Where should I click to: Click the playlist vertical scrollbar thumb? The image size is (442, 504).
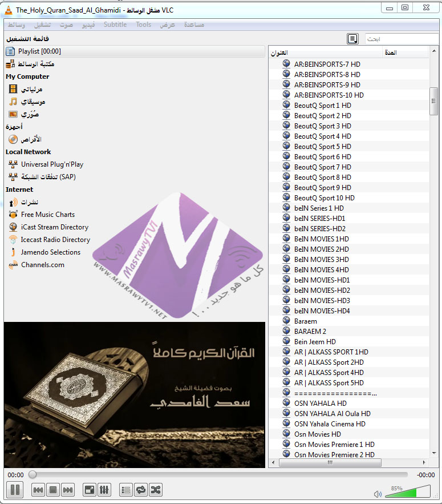point(433,101)
